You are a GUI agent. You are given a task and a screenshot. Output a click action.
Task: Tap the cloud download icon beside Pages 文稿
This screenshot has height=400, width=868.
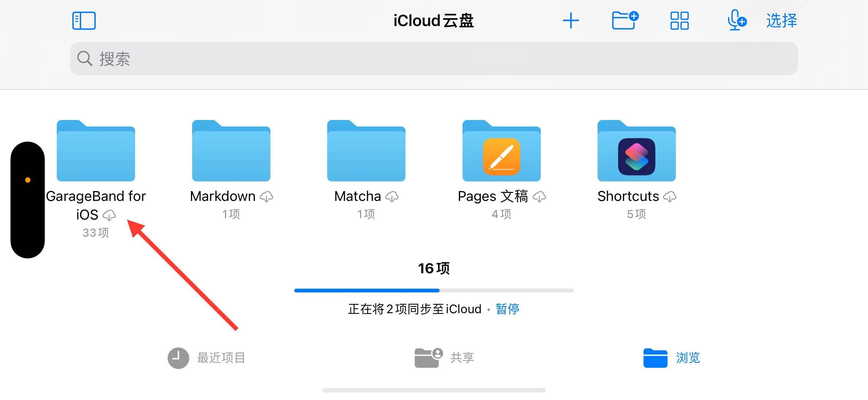540,197
